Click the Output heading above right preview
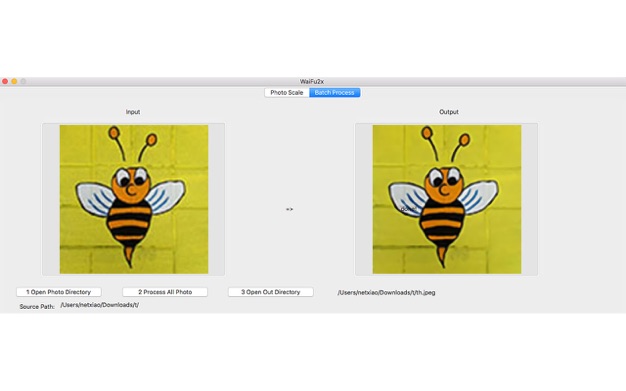 coord(449,112)
